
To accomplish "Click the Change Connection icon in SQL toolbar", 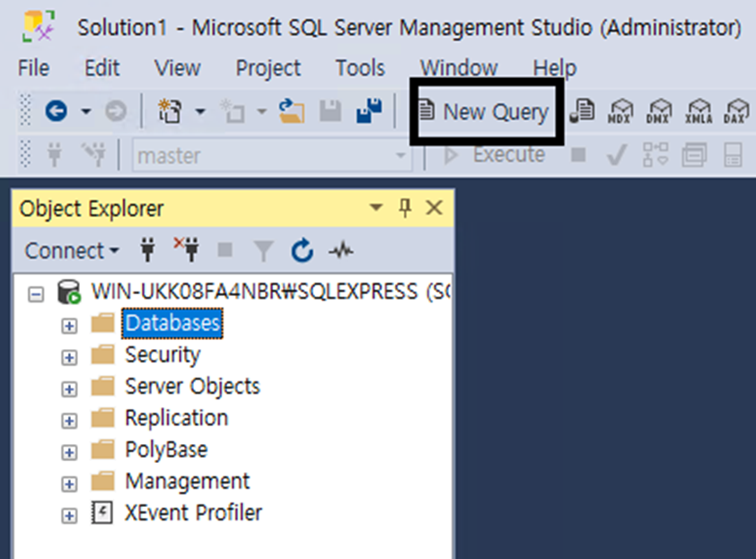I will tap(93, 154).
